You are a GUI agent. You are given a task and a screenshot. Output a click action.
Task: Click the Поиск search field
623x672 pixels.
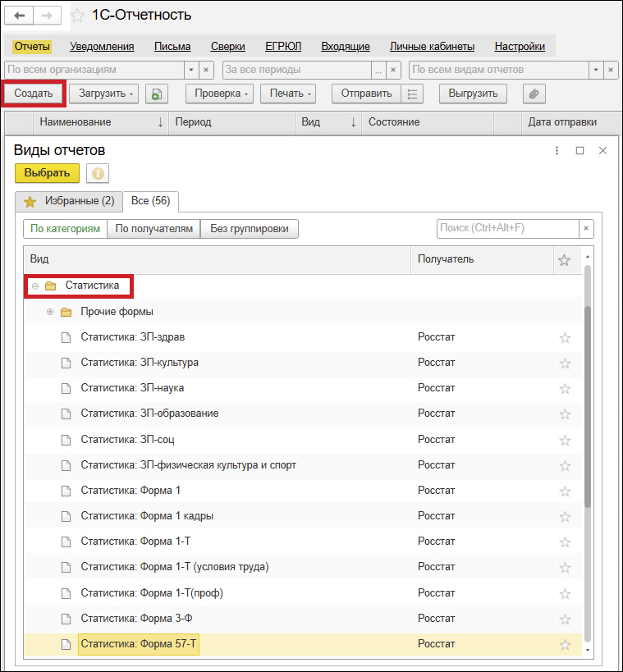click(507, 229)
